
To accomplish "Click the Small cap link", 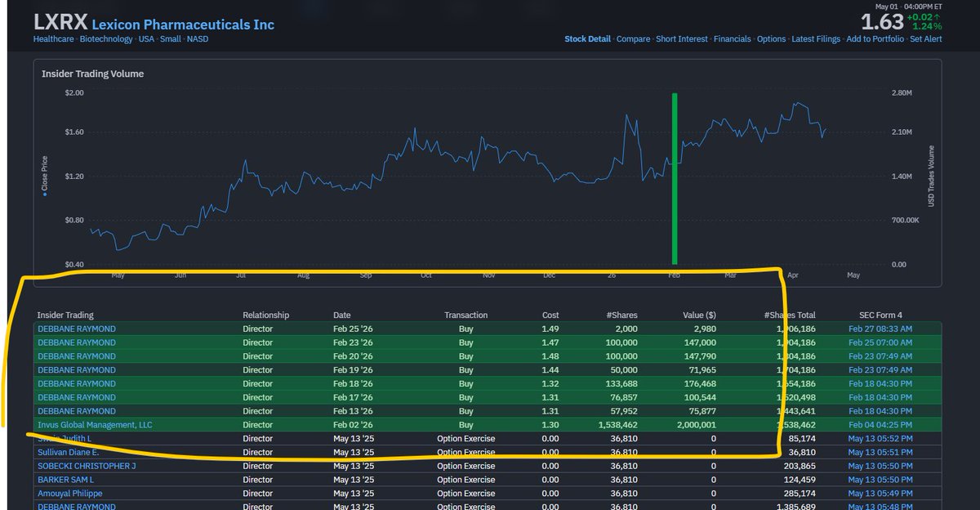I will tap(172, 39).
